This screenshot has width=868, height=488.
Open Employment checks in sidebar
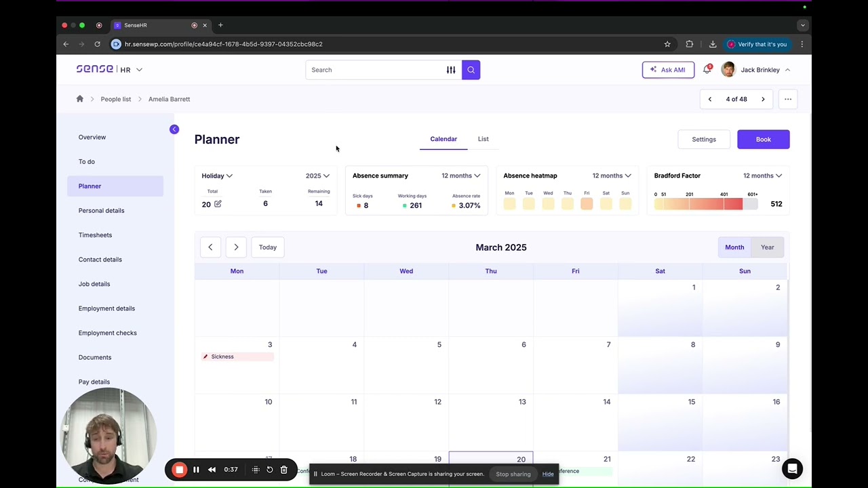click(x=108, y=333)
